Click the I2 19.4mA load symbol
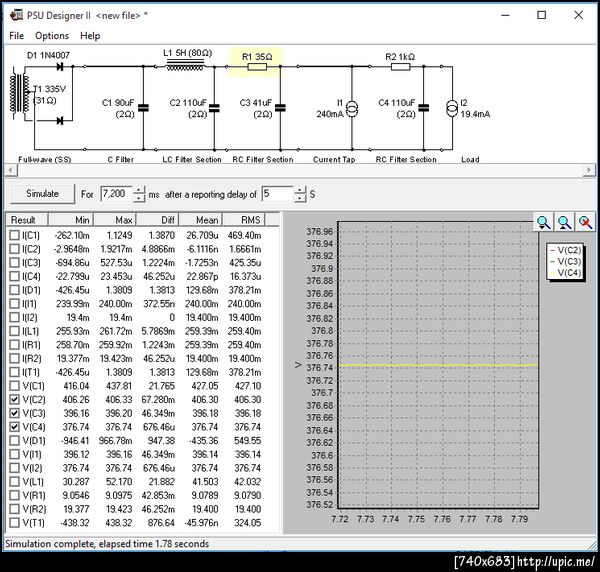This screenshot has height=572, width=600. tap(450, 107)
